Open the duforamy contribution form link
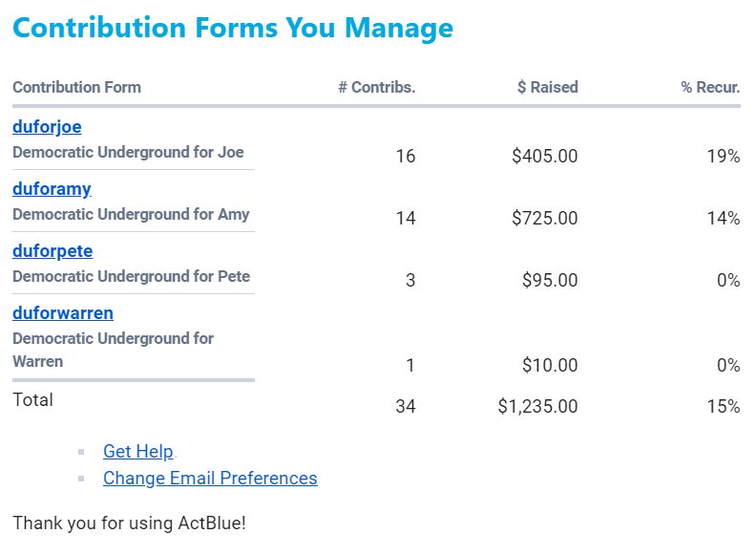Screen dimensions: 756x555 pos(52,189)
